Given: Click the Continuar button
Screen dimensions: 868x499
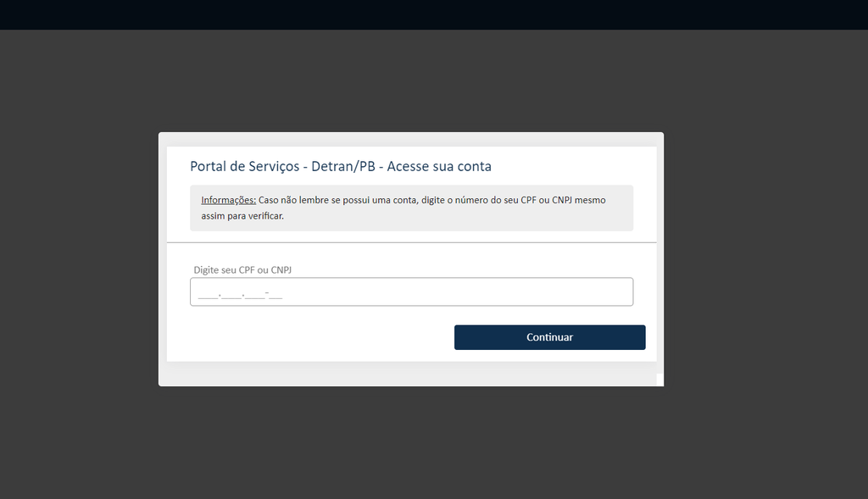Looking at the screenshot, I should [549, 337].
